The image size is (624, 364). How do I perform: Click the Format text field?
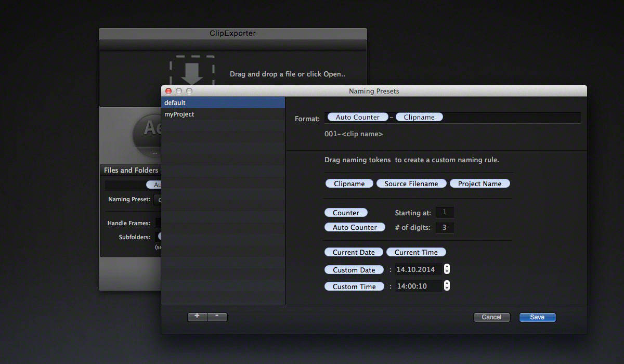click(452, 118)
